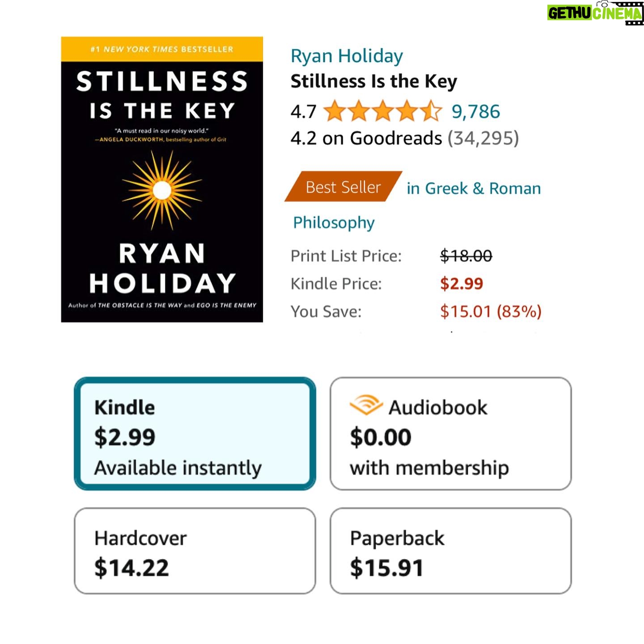
Task: Open the 'in Greek & Roman' category link
Action: (474, 188)
